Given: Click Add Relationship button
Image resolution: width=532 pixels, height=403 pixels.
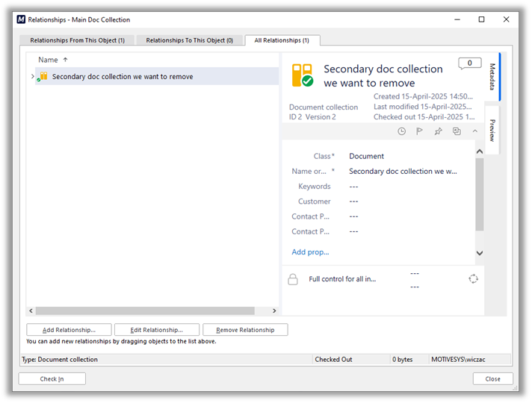Looking at the screenshot, I should (x=69, y=330).
